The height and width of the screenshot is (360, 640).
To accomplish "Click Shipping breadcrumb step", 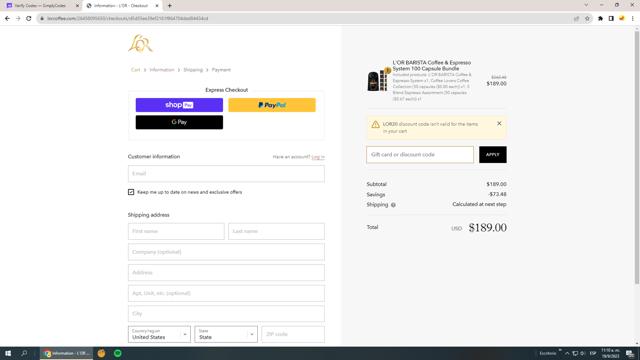I will [x=193, y=70].
